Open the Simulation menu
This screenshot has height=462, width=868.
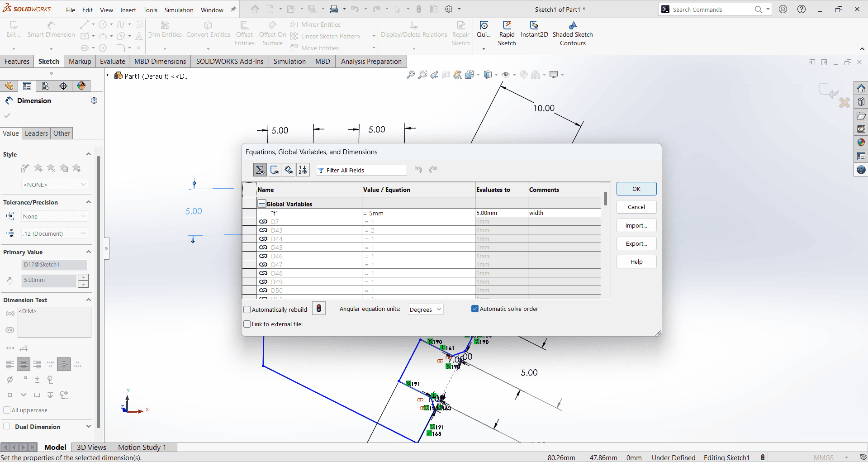tap(179, 10)
